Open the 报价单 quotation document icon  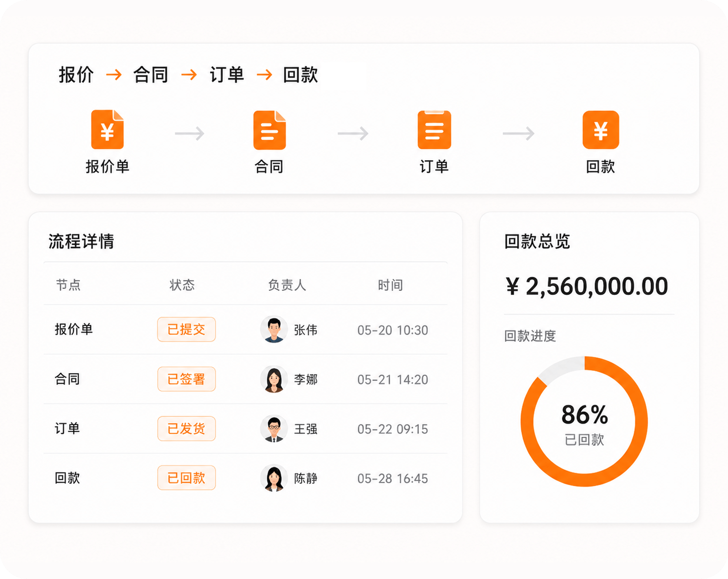[107, 129]
